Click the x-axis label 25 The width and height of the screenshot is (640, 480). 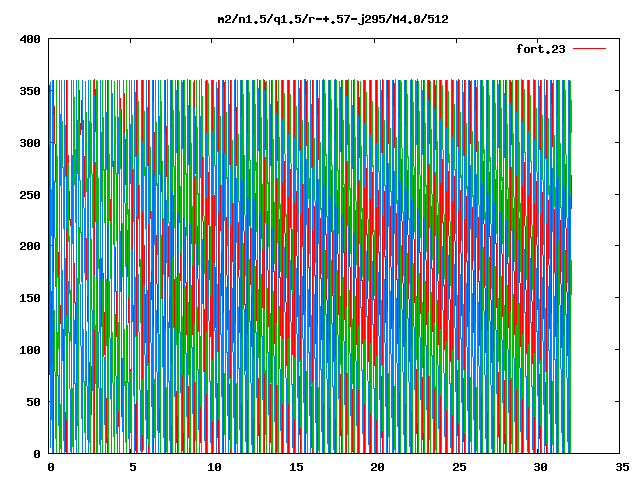coord(459,467)
